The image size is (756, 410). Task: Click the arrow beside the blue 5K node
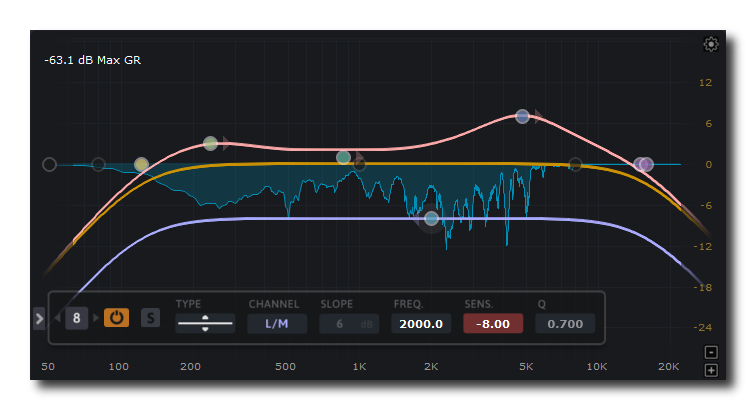(539, 116)
